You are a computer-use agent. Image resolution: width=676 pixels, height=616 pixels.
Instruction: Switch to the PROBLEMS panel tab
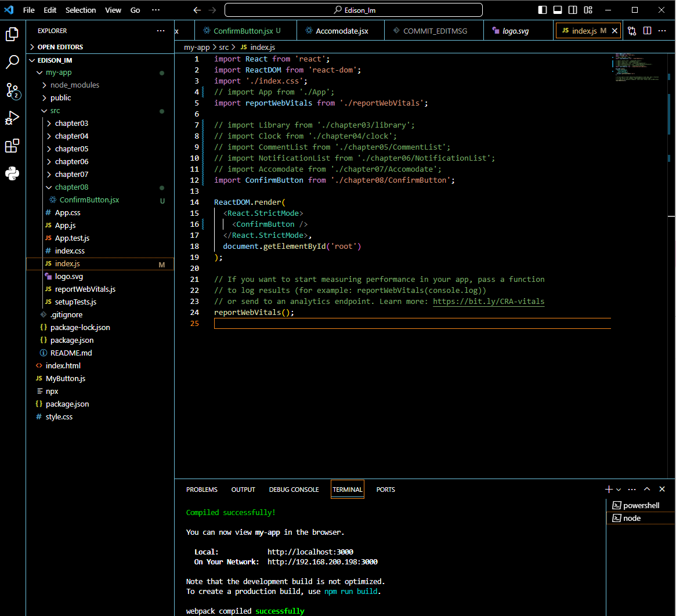[x=202, y=490]
